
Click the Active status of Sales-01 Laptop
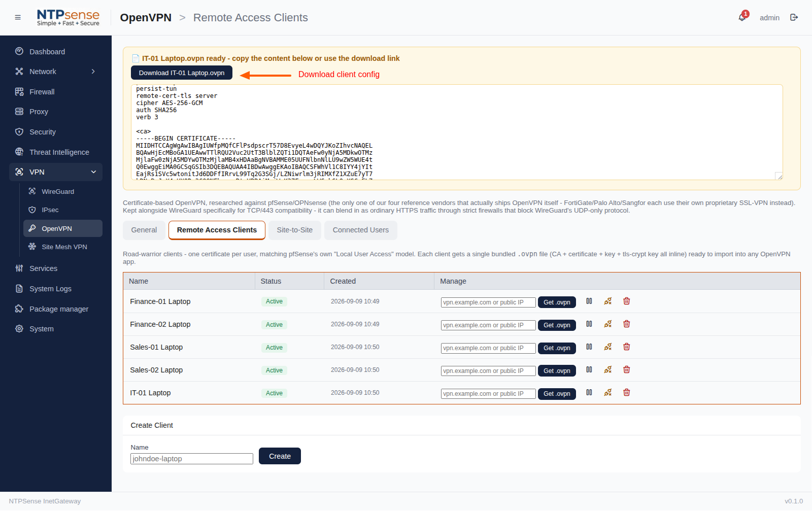point(274,348)
